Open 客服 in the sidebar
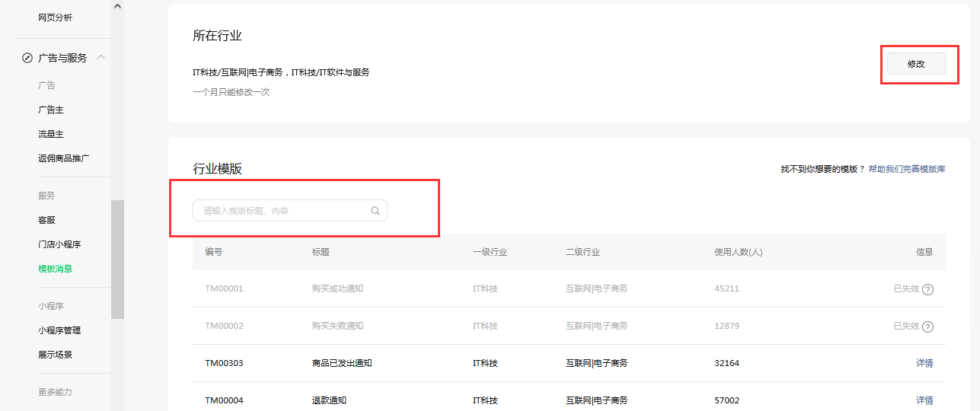This screenshot has width=980, height=411. [x=47, y=220]
